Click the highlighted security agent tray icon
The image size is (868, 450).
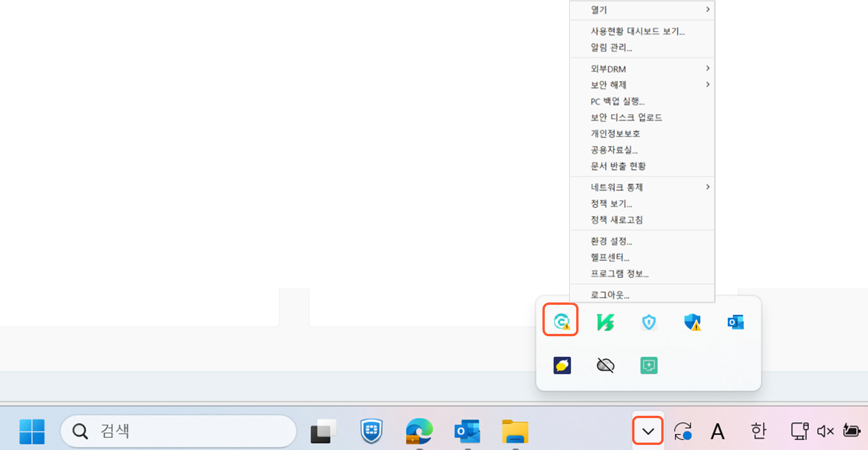(x=560, y=321)
